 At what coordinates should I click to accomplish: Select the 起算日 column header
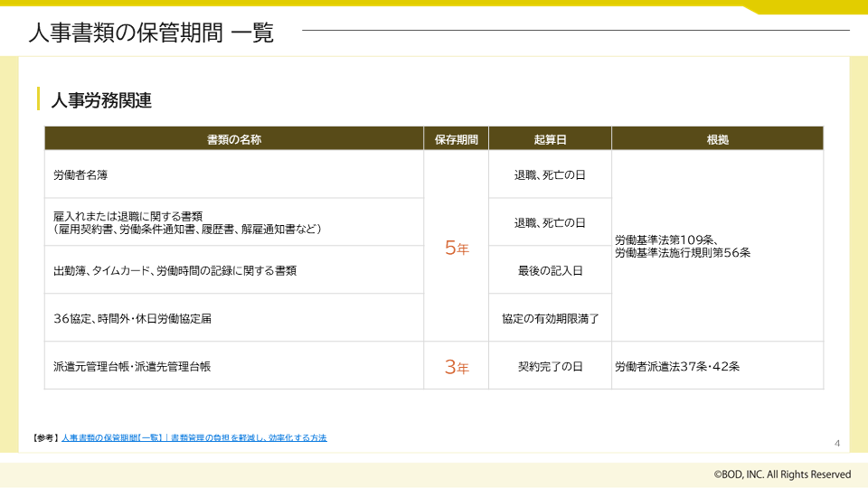550,139
